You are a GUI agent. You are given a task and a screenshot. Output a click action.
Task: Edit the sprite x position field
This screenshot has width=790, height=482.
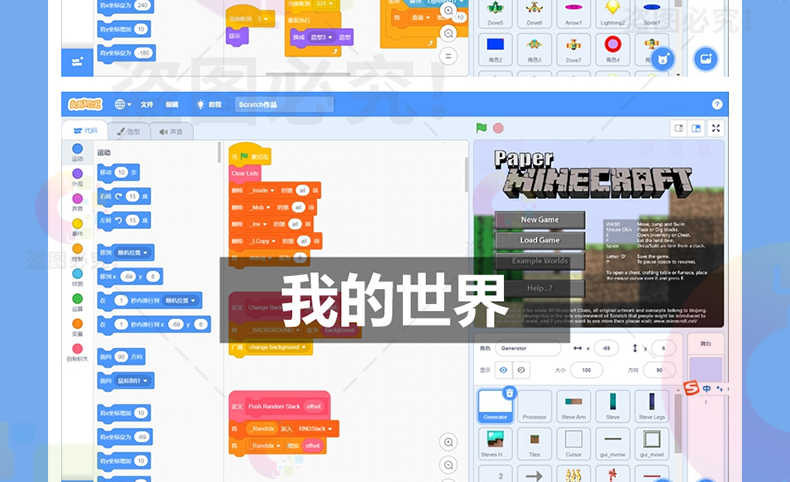click(607, 348)
